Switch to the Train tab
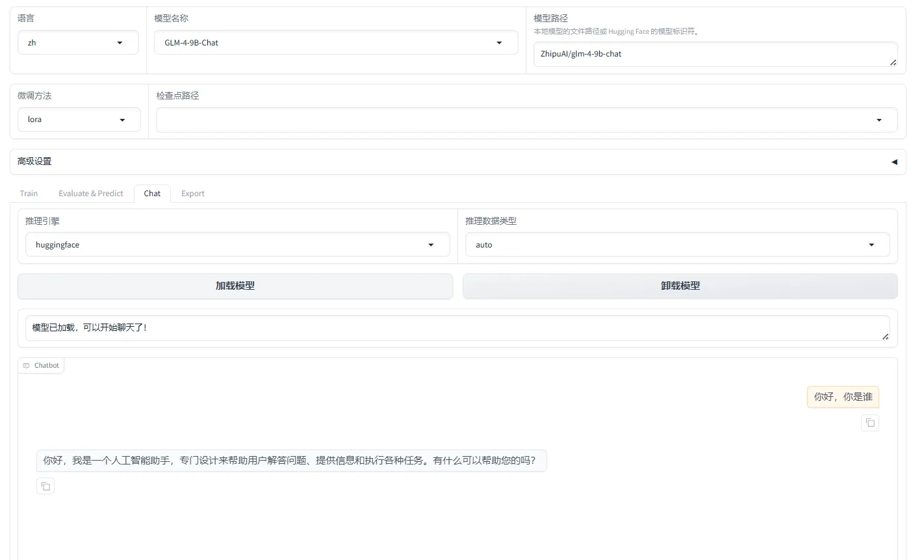The height and width of the screenshot is (560, 924). coord(29,194)
